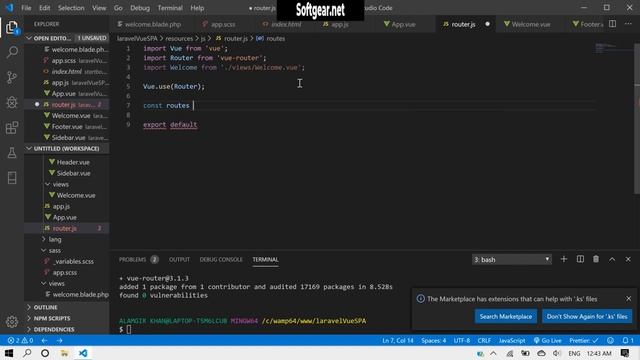Screen dimensions: 640x360
Task: Open the Debug menu
Action: click(x=140, y=8)
